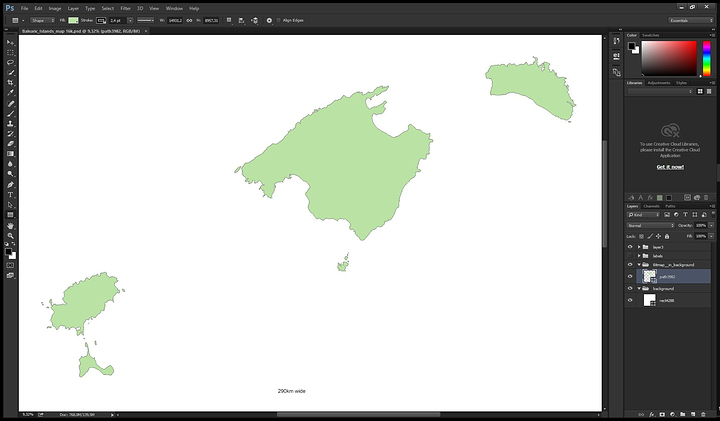This screenshot has height=421, width=720.
Task: Select the Zoom tool
Action: (10, 236)
